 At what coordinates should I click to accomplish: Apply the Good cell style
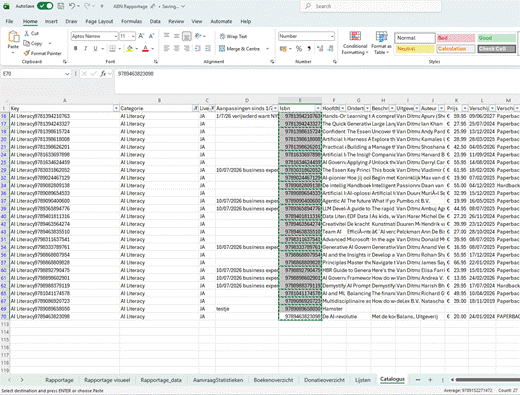tap(497, 38)
